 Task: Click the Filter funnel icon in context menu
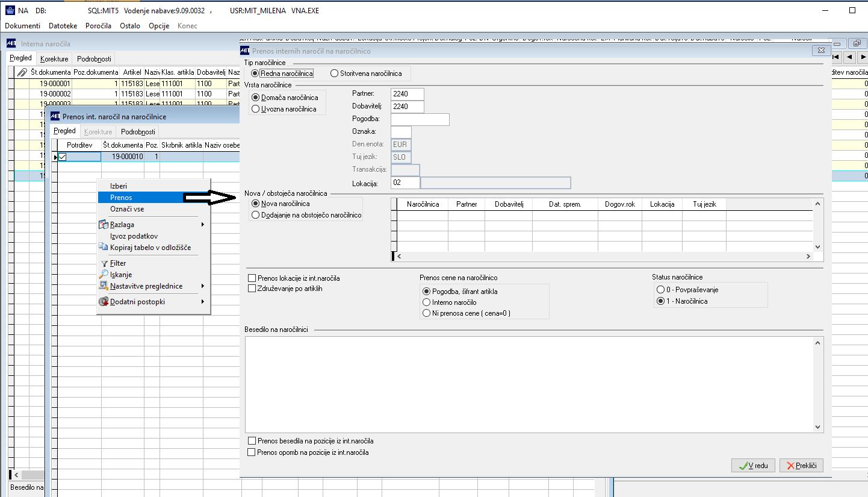tap(104, 263)
